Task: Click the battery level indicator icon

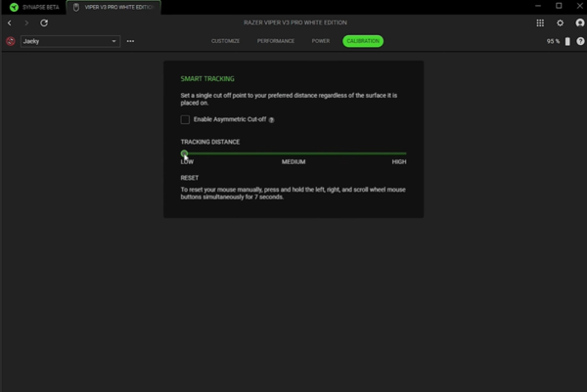Action: point(567,42)
